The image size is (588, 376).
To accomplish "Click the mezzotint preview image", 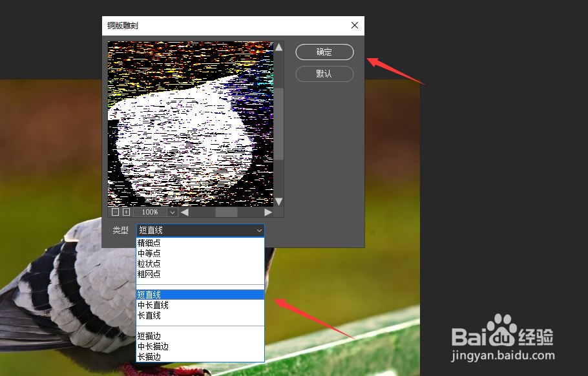I will (191, 123).
